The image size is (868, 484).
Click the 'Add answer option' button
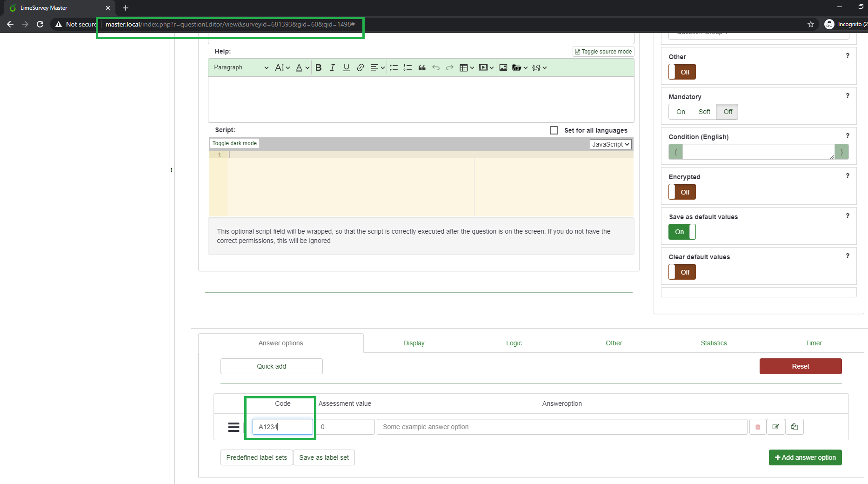point(805,457)
